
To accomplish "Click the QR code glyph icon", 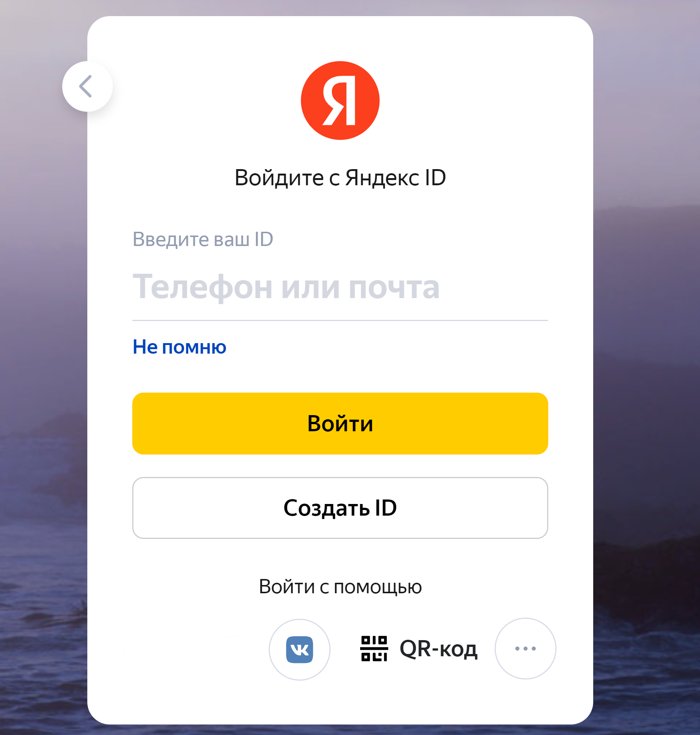I will point(374,648).
